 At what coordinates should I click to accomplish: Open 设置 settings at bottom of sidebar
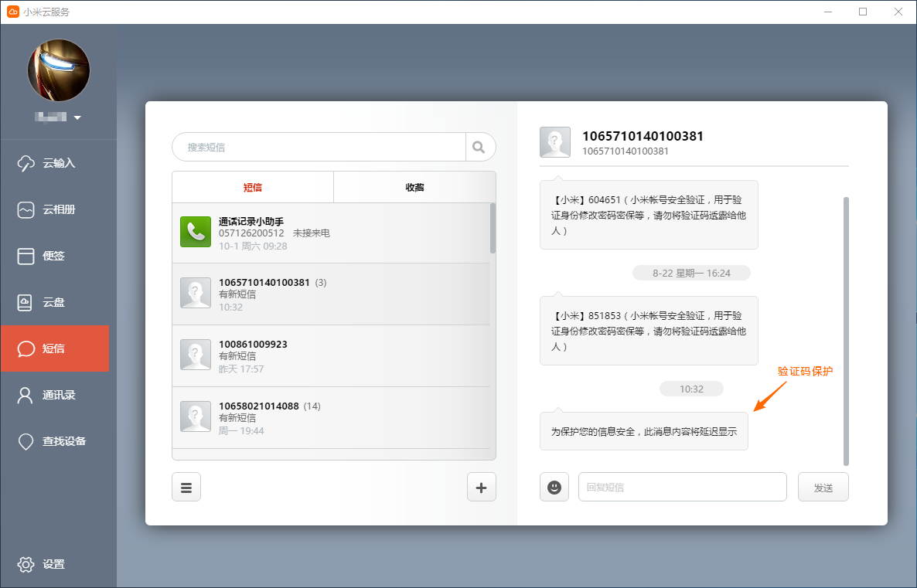(41, 564)
